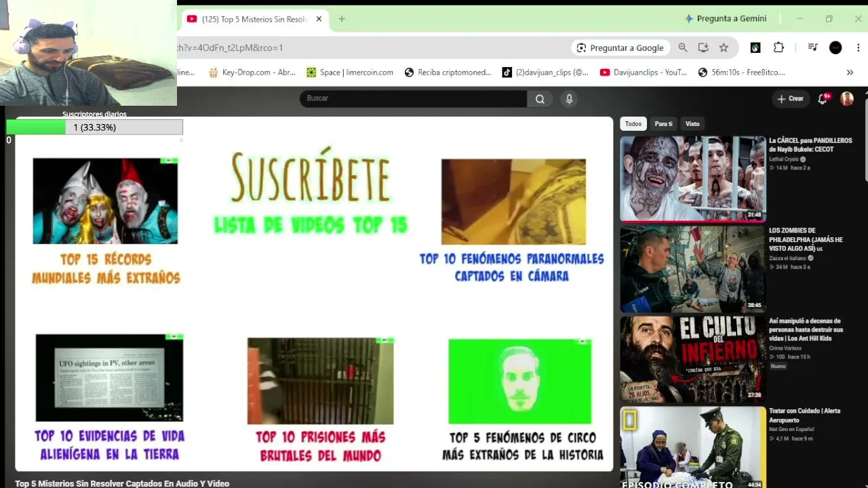This screenshot has height=488, width=868.
Task: Expand the bookmarks overflow chevron
Action: [850, 73]
